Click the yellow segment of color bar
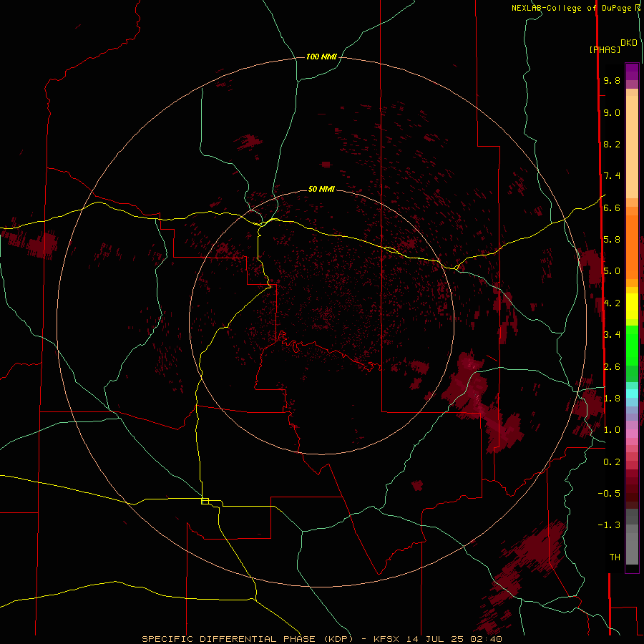644x644 pixels. pos(632,306)
